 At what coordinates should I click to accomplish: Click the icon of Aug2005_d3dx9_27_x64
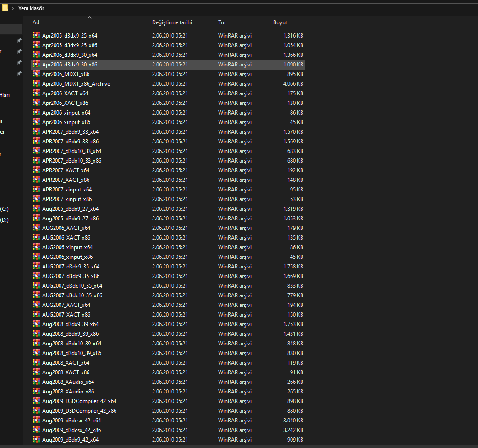(x=37, y=208)
